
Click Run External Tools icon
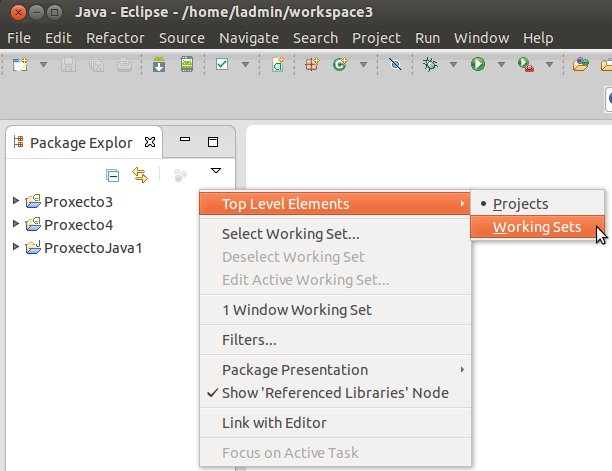click(x=525, y=64)
